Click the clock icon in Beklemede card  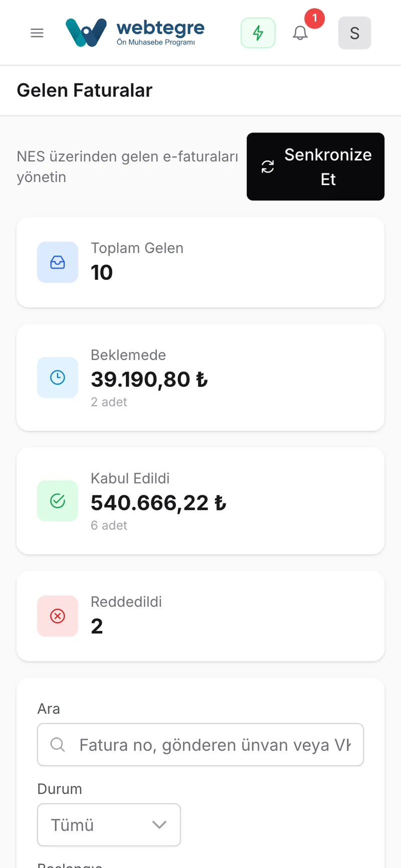point(58,378)
